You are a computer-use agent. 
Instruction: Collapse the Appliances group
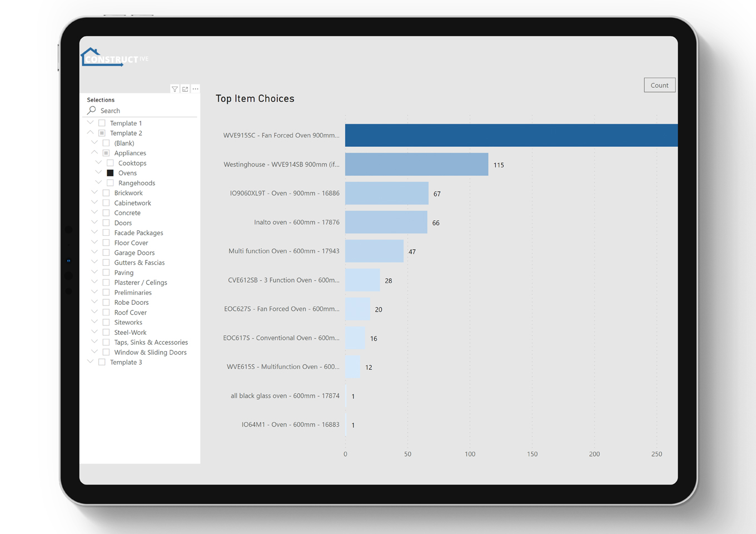[x=94, y=153]
